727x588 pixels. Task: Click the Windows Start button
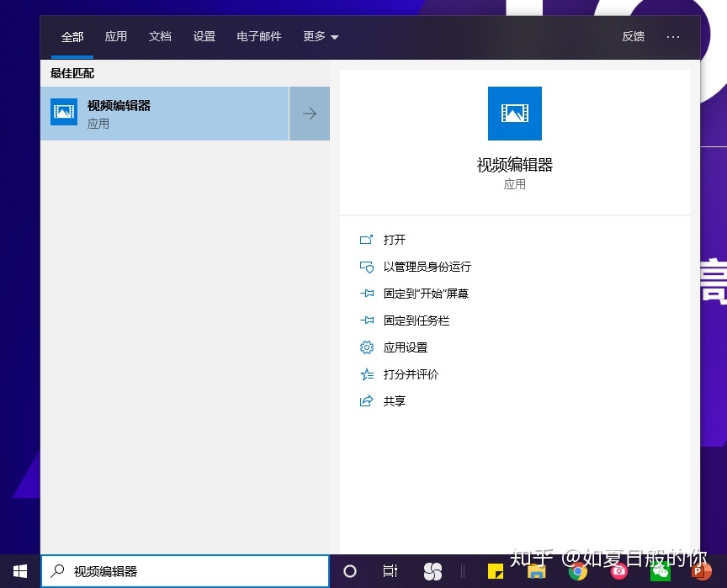(20, 571)
